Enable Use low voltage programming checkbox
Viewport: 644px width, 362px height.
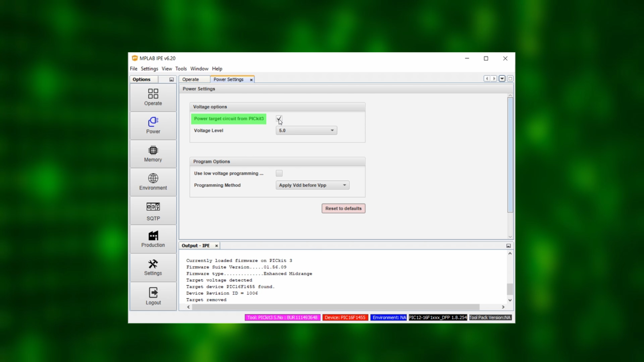[x=279, y=173]
